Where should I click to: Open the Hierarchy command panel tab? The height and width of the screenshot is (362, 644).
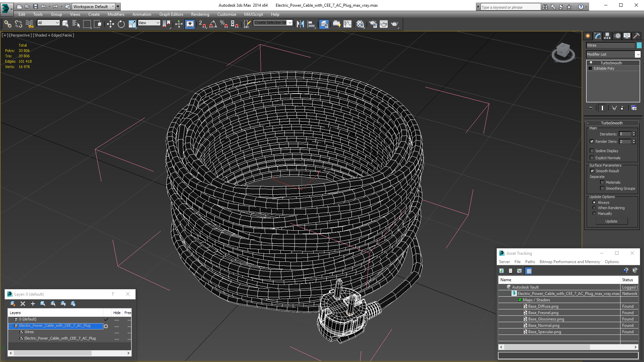(x=607, y=36)
